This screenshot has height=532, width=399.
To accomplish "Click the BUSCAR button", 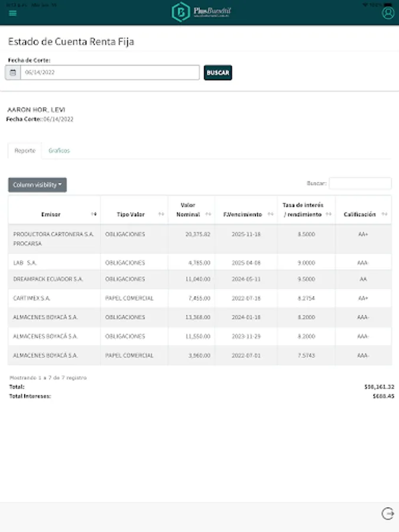I will coord(218,73).
